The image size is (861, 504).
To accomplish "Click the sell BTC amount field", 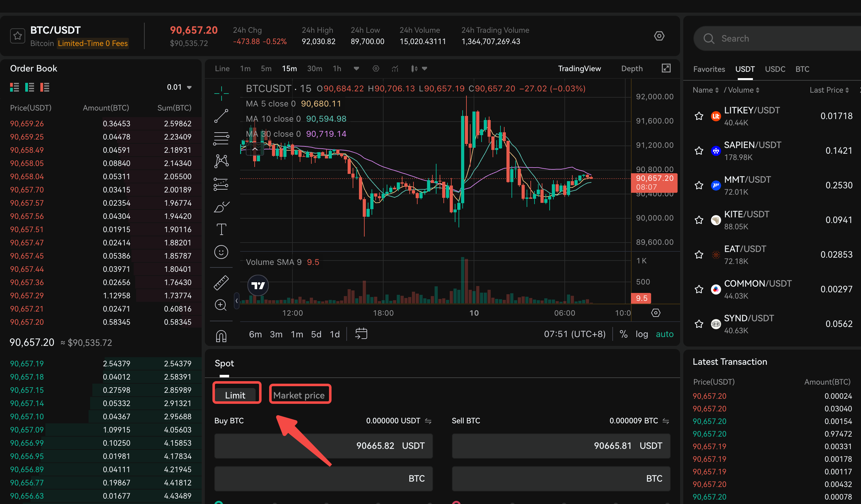I will pyautogui.click(x=561, y=479).
